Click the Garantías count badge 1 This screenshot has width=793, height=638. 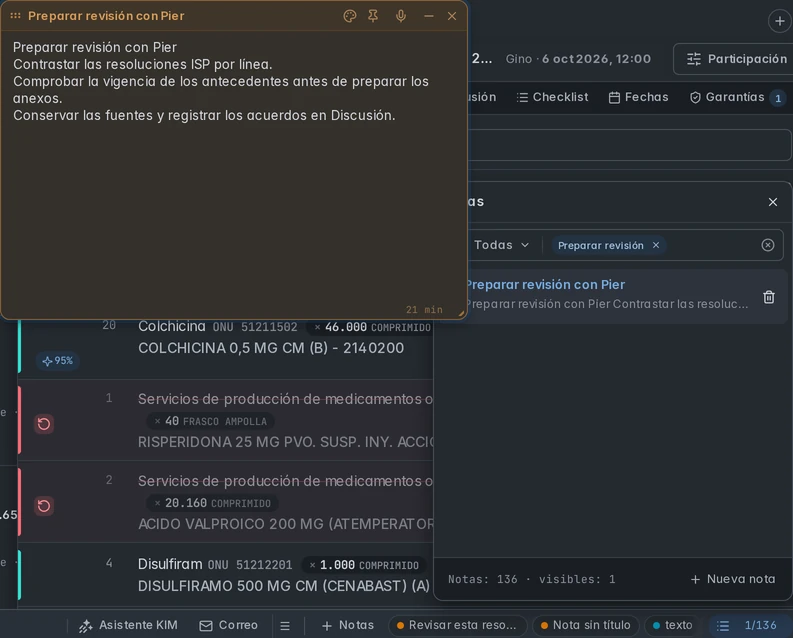pos(778,98)
